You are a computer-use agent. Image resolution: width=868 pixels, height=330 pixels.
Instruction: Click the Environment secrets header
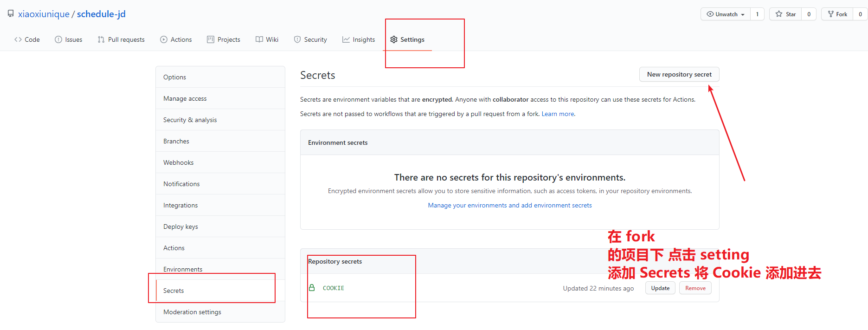(x=338, y=142)
